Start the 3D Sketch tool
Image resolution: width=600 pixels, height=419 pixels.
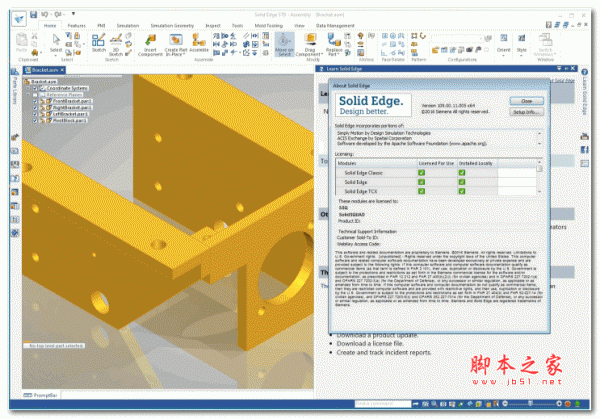pyautogui.click(x=116, y=45)
